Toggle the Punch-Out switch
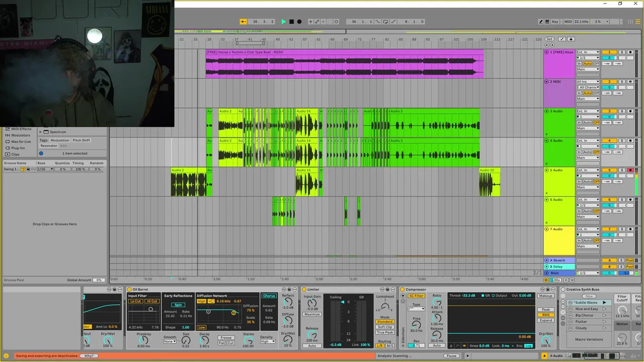The image size is (644, 362). [393, 22]
